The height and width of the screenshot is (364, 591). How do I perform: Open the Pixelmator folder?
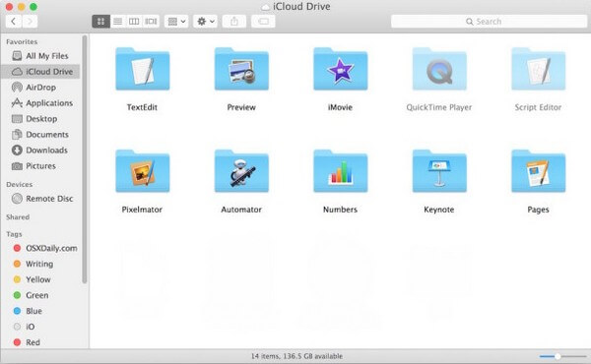click(x=143, y=171)
